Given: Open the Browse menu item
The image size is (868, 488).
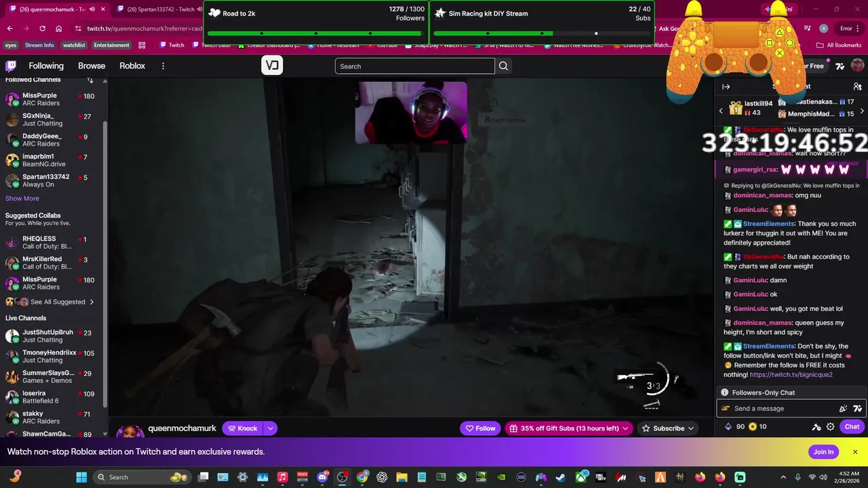Looking at the screenshot, I should click(x=92, y=66).
